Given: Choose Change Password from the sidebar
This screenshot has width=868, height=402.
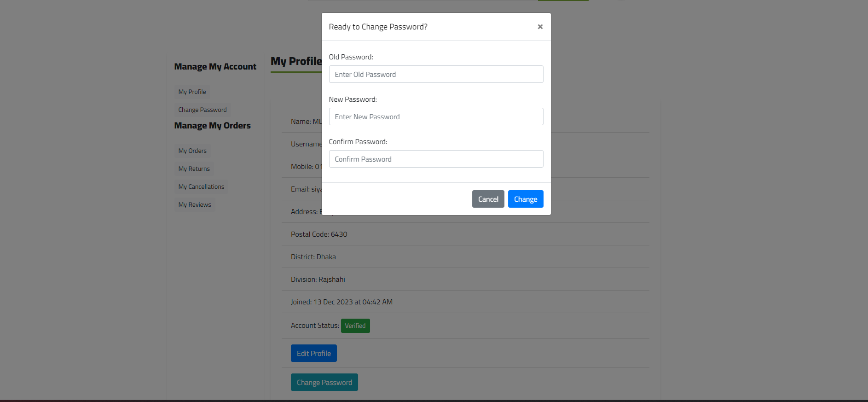Looking at the screenshot, I should [203, 110].
